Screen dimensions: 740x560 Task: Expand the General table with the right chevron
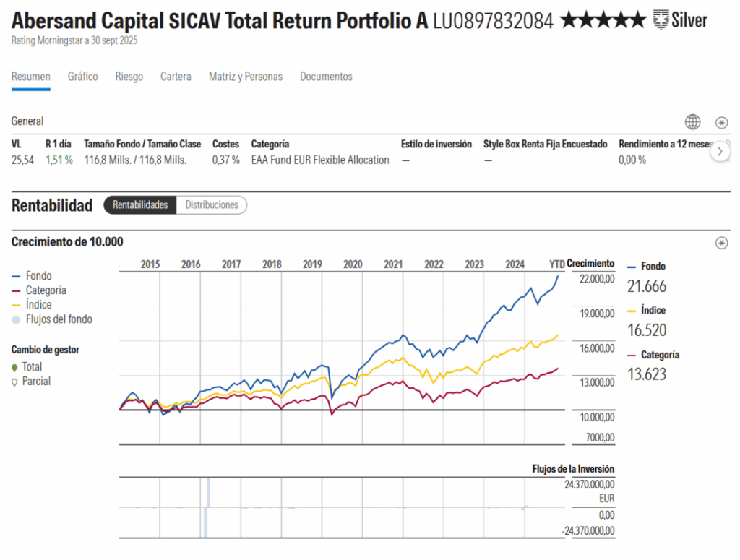720,152
